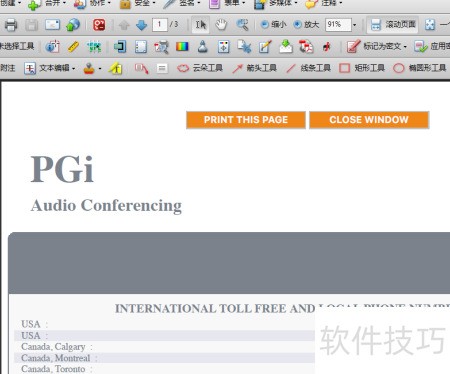The image size is (450, 374).
Task: Click the PGi logo text
Action: 62,169
